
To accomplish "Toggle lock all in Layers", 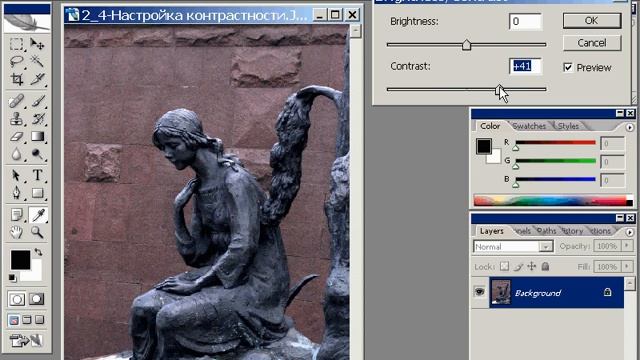I will point(545,267).
